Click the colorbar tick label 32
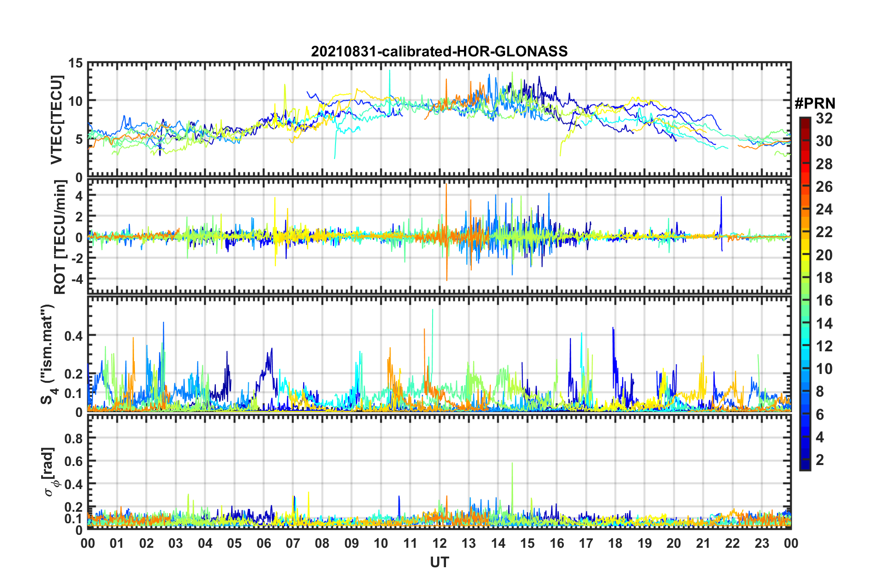This screenshot has width=879, height=588. point(824,118)
